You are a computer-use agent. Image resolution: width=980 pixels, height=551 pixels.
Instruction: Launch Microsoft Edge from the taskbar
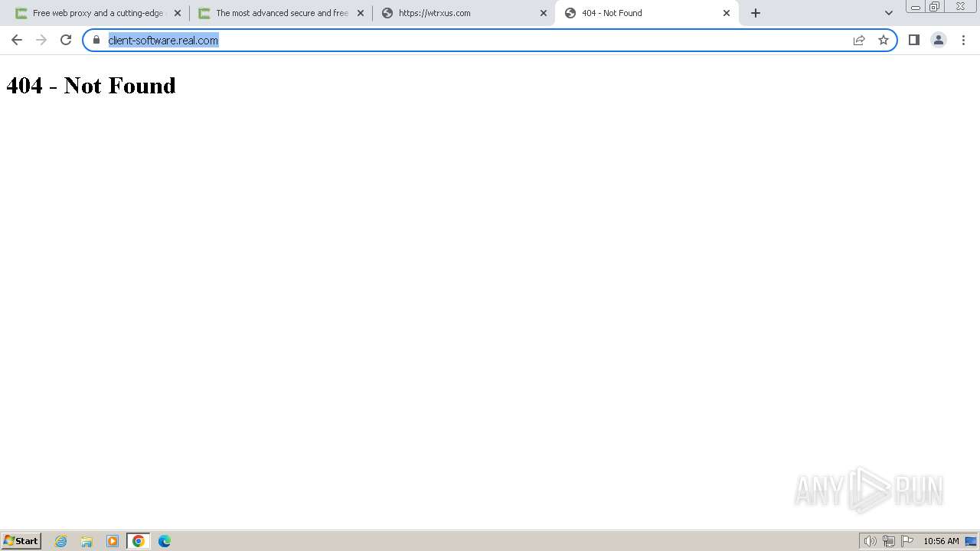165,541
